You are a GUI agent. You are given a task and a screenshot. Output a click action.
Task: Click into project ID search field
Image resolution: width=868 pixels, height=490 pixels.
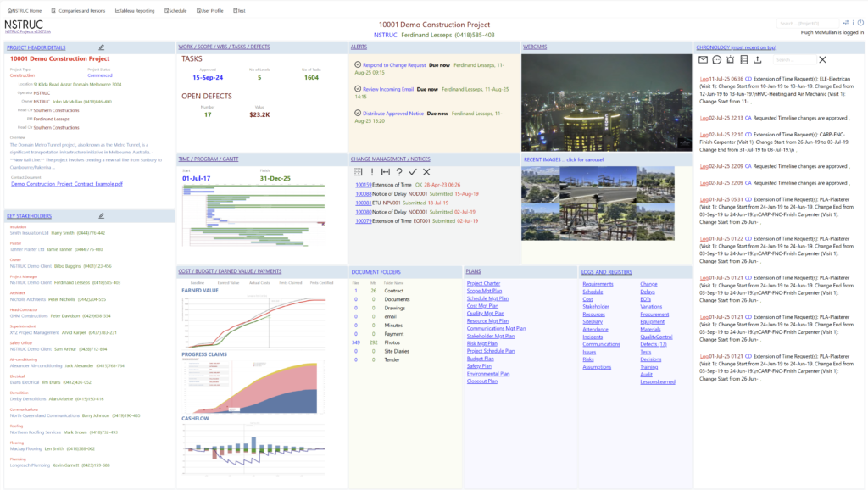[x=808, y=23]
